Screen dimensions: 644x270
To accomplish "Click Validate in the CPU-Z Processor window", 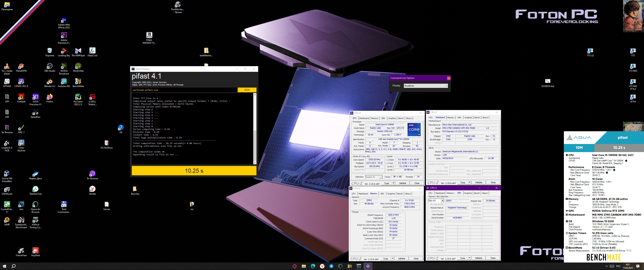I will (x=402, y=183).
